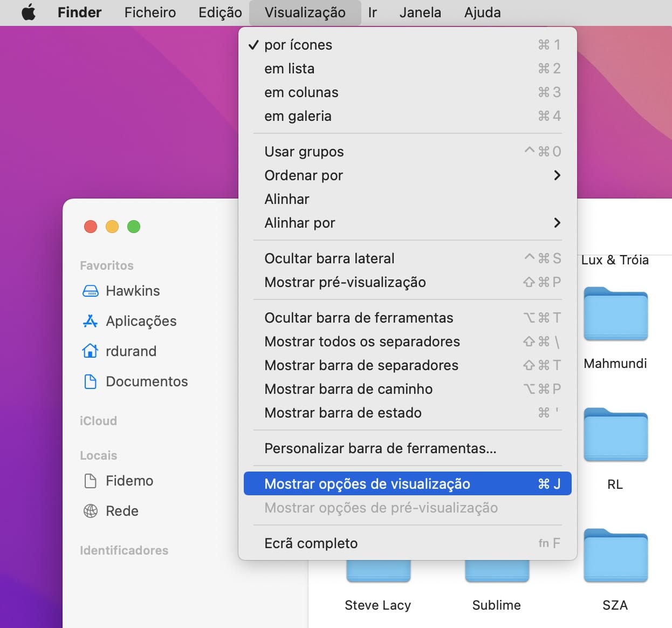The width and height of the screenshot is (672, 628).
Task: Select the Documentos document icon
Action: (x=90, y=382)
